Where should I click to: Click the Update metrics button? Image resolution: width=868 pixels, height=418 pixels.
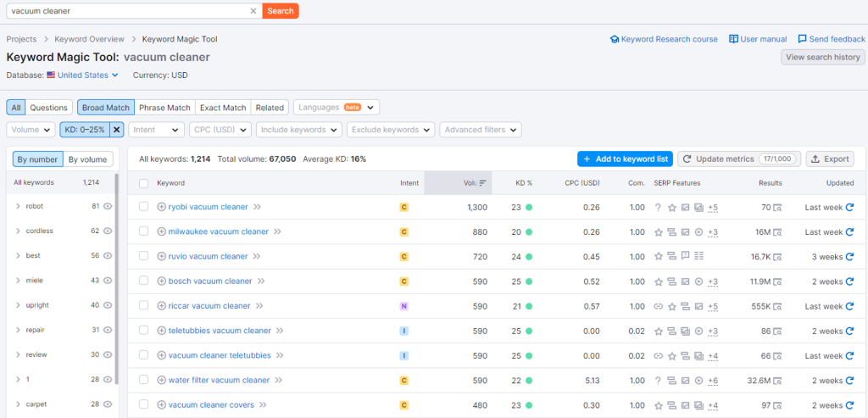point(739,159)
